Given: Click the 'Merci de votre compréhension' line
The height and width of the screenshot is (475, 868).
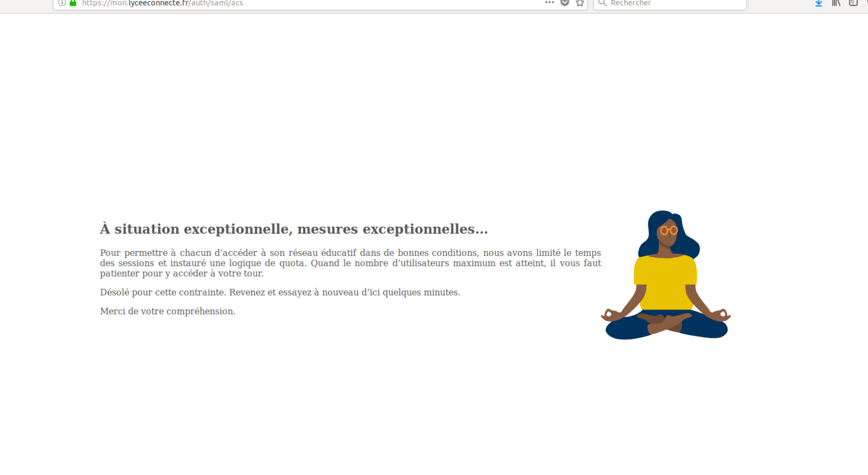Looking at the screenshot, I should [x=167, y=312].
